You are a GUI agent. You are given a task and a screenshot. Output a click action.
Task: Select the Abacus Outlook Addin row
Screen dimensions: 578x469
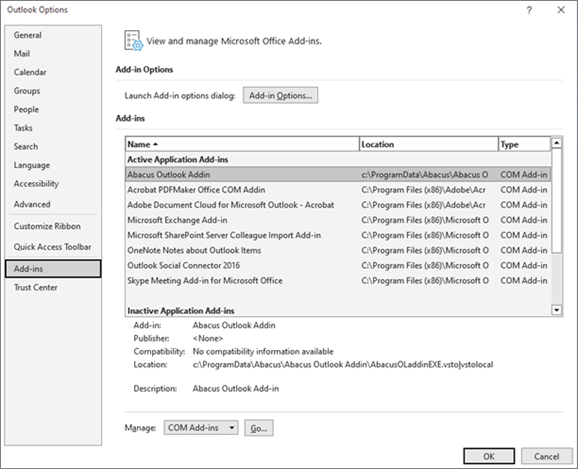tap(338, 175)
